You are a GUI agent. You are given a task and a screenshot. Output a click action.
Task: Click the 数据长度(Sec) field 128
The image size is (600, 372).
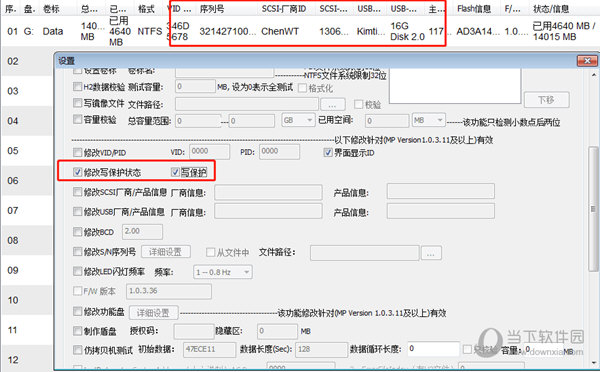[322, 350]
